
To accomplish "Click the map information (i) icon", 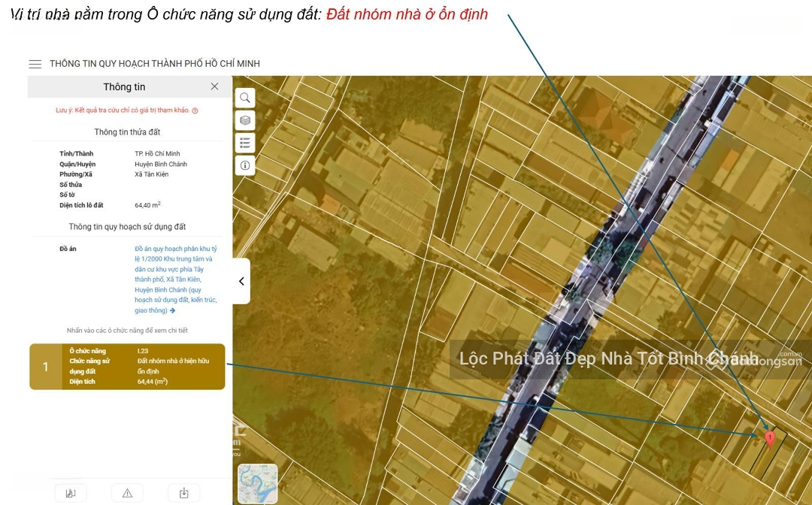I will pyautogui.click(x=245, y=165).
